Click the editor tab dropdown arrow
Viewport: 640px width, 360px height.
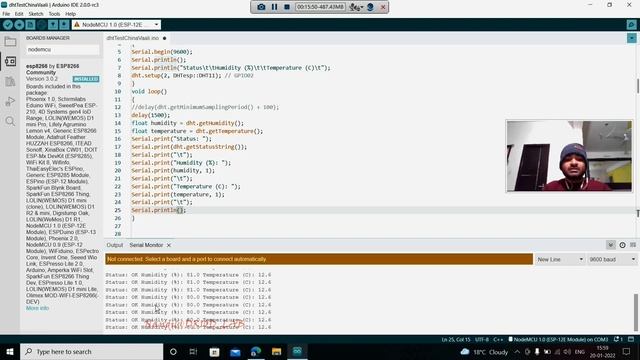pyautogui.click(x=631, y=38)
